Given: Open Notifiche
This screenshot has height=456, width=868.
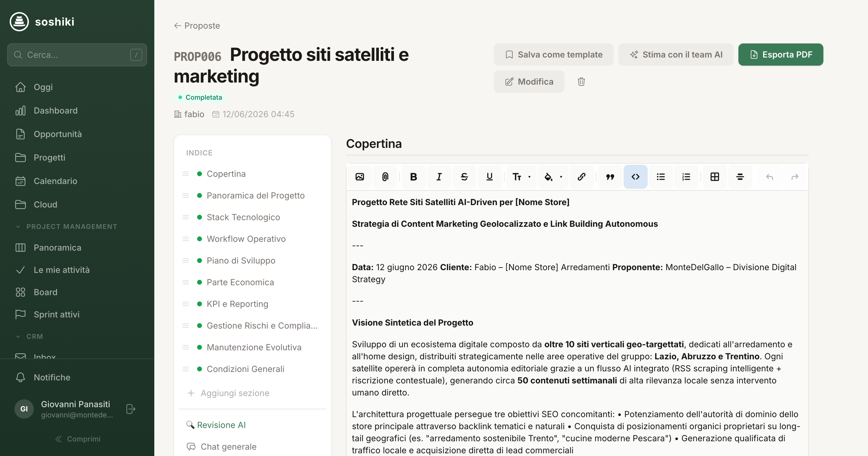Looking at the screenshot, I should pos(77,377).
